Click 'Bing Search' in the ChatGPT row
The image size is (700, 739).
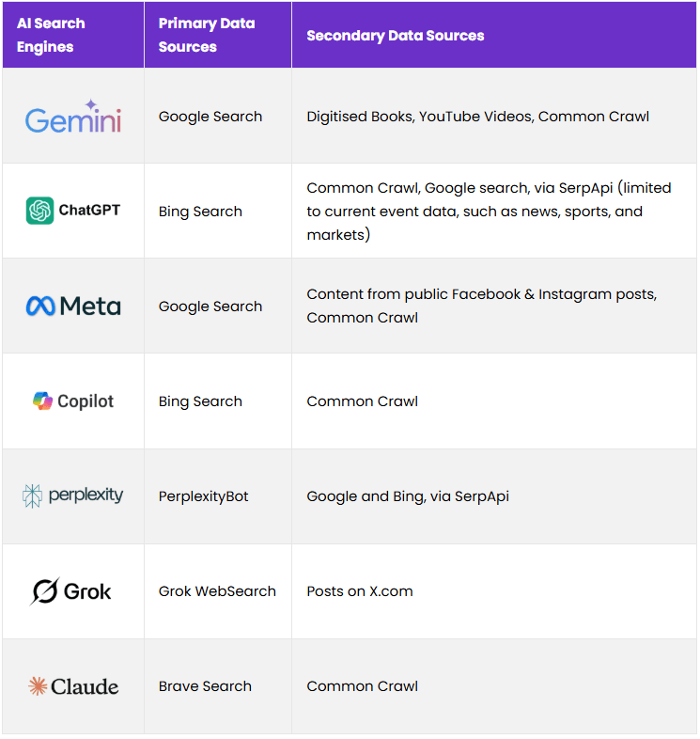[x=200, y=212]
